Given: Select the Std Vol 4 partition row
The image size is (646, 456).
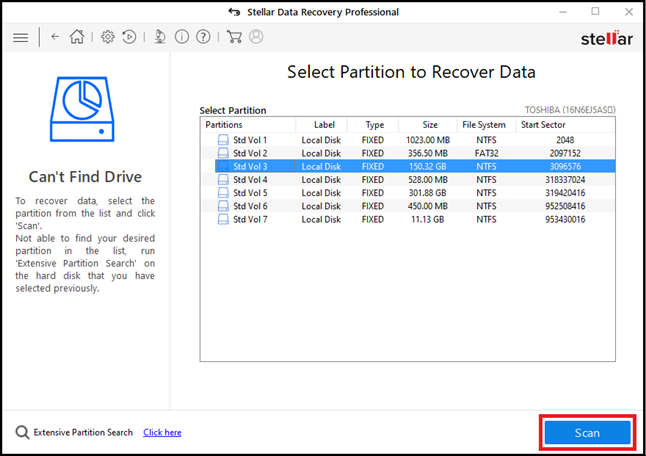Looking at the screenshot, I should tap(408, 180).
